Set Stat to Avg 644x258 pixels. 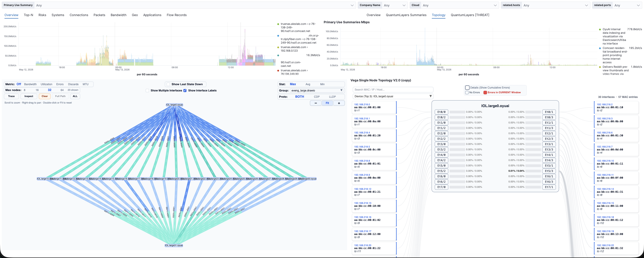coord(308,84)
